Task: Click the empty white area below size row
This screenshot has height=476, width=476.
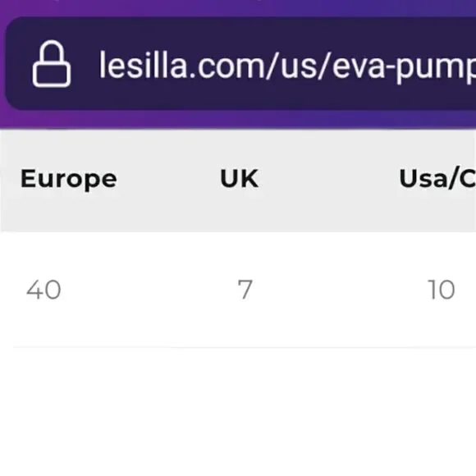Action: pyautogui.click(x=238, y=412)
